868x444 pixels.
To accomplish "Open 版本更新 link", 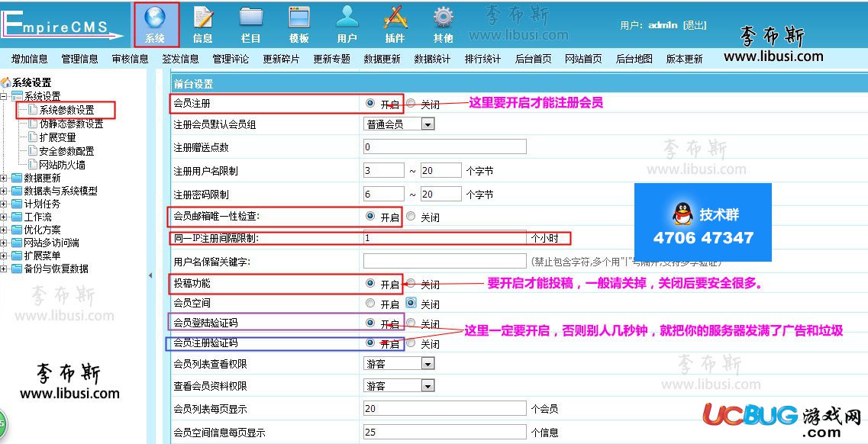I will pos(684,59).
